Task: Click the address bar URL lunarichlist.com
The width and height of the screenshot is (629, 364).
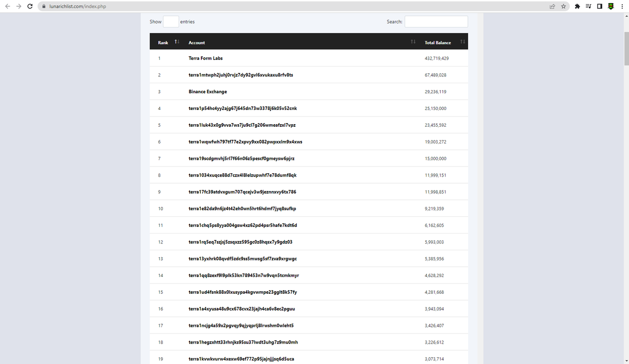Action: pos(77,6)
